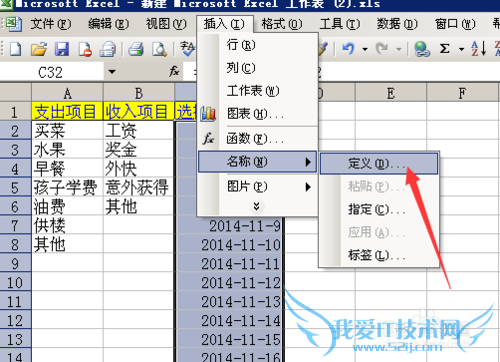The height and width of the screenshot is (362, 500).
Task: Choose 函数(F)... in the Insert menu
Action: coord(257,138)
